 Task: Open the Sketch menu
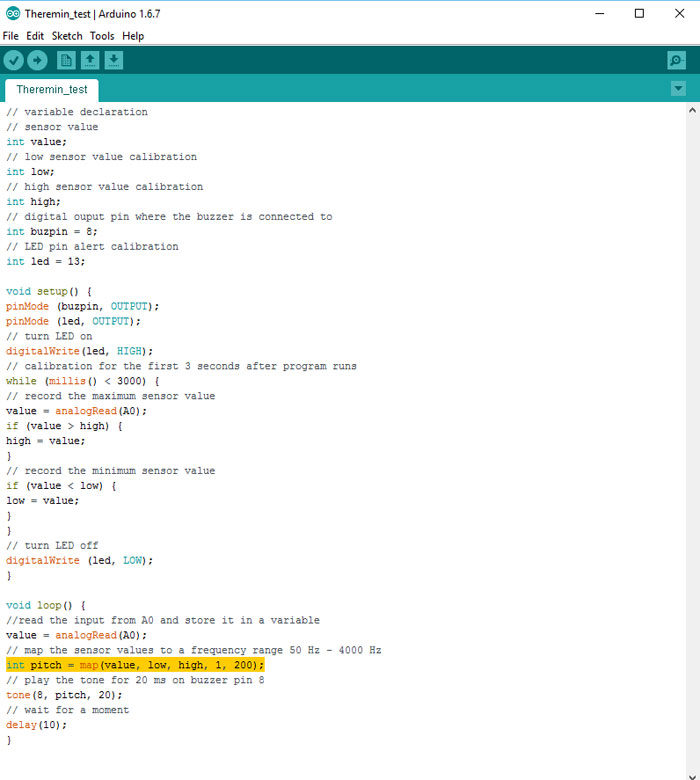click(x=67, y=36)
